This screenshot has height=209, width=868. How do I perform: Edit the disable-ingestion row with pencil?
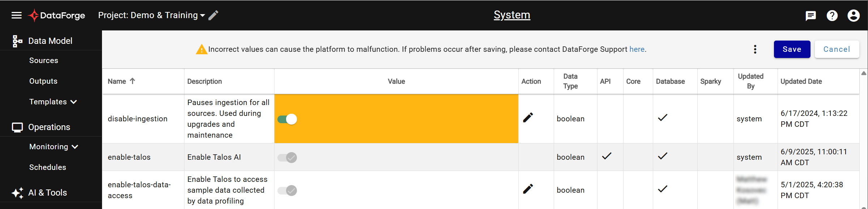pyautogui.click(x=528, y=118)
